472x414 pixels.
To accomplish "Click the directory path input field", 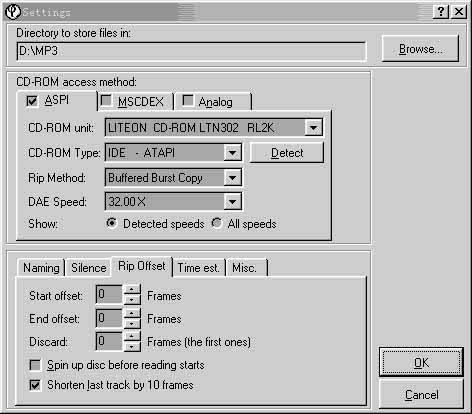I will [191, 51].
